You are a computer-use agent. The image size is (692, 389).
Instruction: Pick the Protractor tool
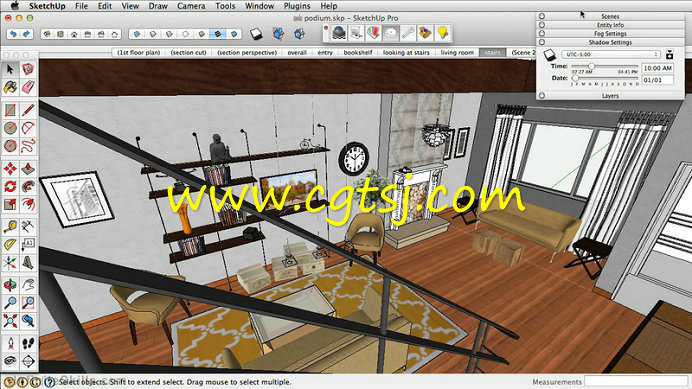coord(10,245)
